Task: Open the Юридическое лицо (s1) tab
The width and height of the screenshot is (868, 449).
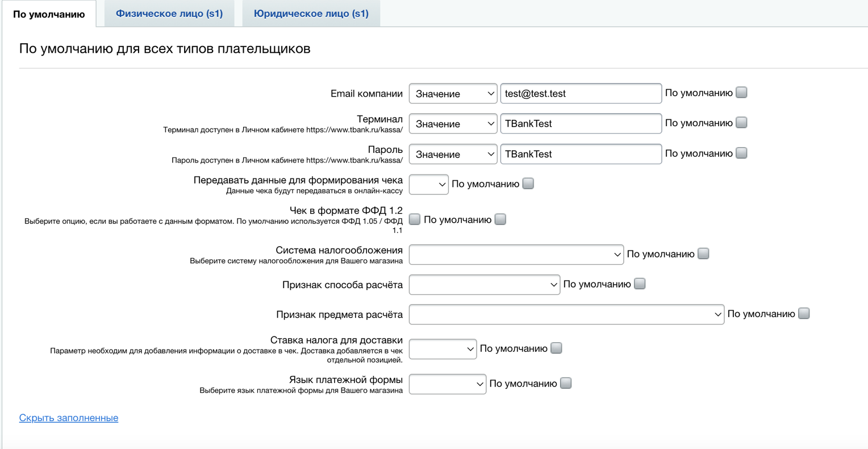Action: (x=311, y=14)
